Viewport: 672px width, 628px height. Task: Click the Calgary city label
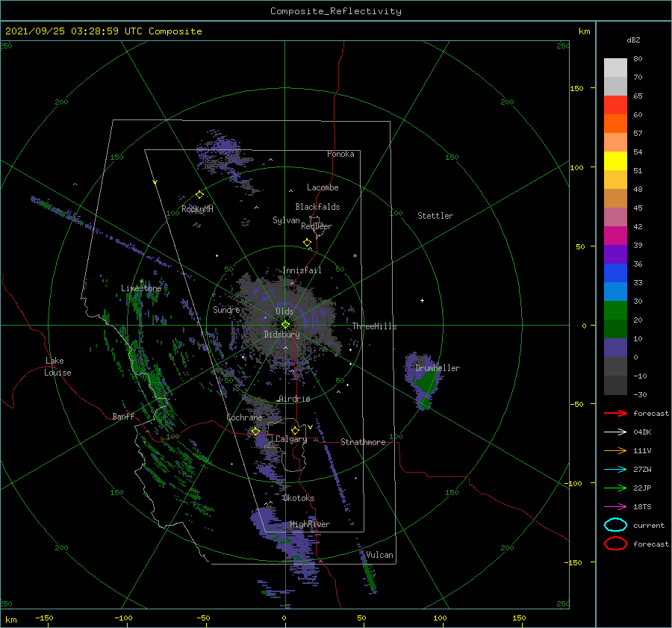291,439
